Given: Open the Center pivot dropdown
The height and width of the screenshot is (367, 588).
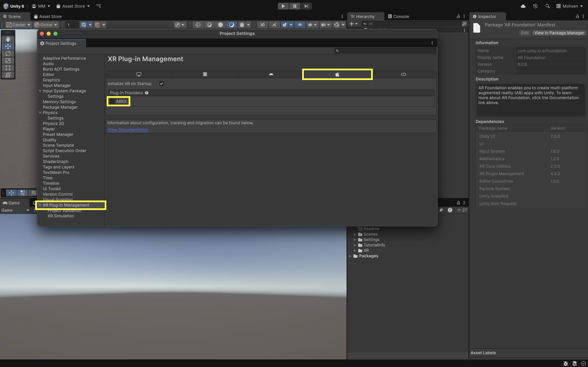Looking at the screenshot, I should (19, 25).
